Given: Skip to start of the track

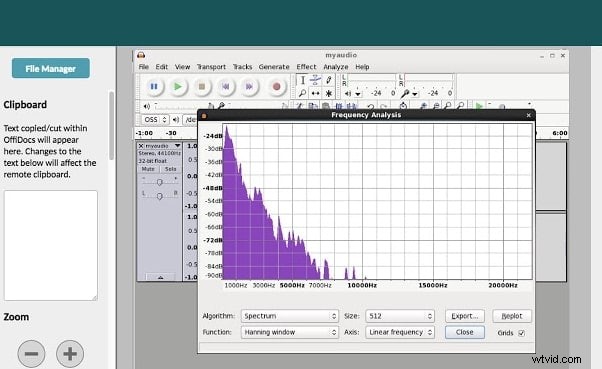Looking at the screenshot, I should point(225,87).
